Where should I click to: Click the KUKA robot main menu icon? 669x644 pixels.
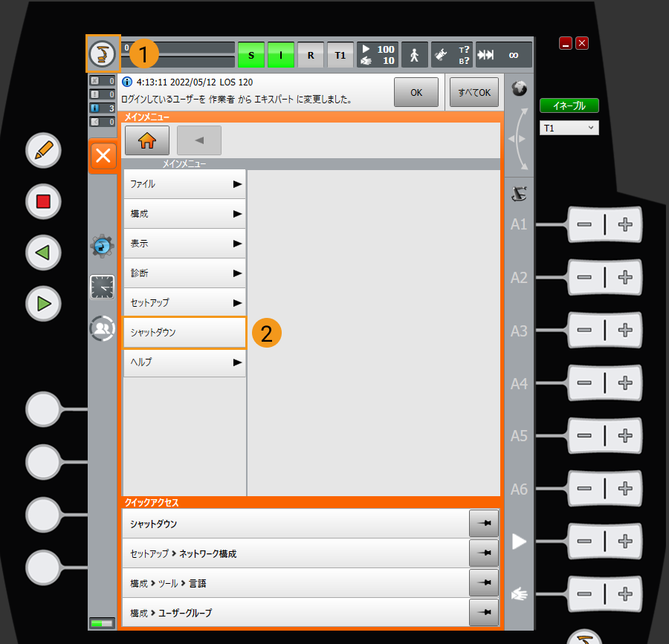[x=103, y=54]
